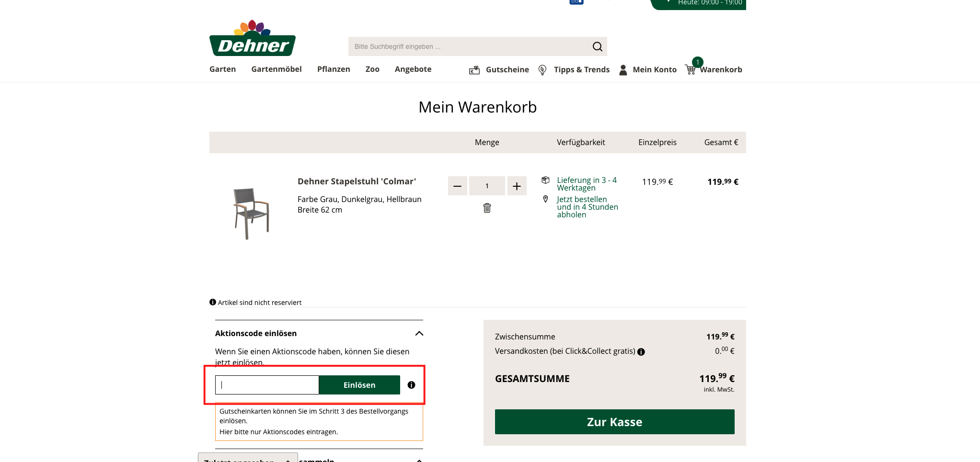Open Dehner Stapelstuhl 'Colmar' product link
Image resolution: width=980 pixels, height=462 pixels.
357,181
